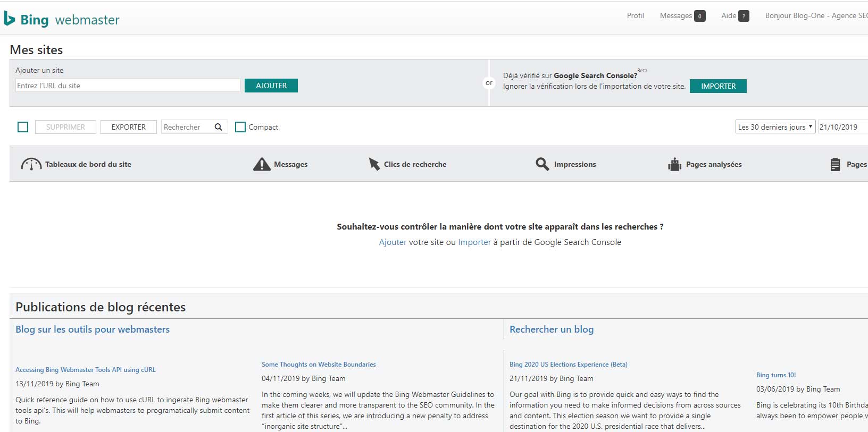Screen dimensions: 868x432
Task: Open the Profil menu item
Action: (x=635, y=16)
